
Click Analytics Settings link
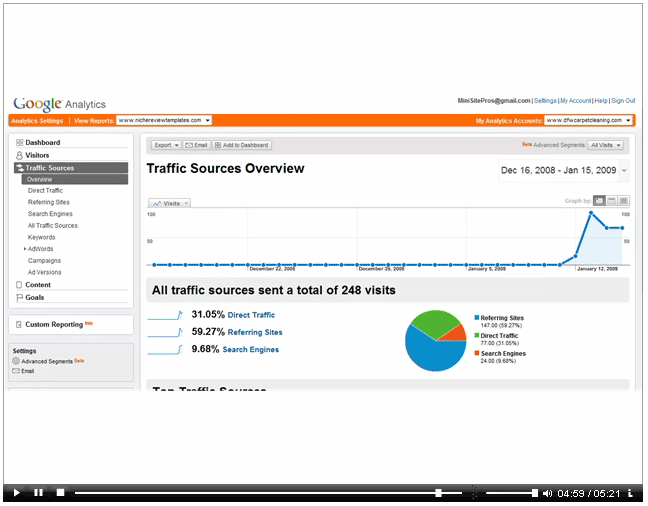tap(37, 121)
